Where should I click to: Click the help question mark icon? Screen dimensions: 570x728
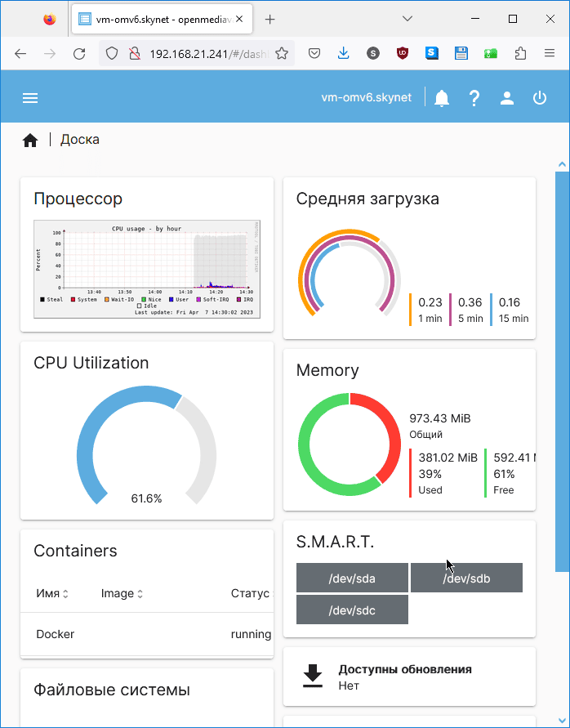click(474, 98)
